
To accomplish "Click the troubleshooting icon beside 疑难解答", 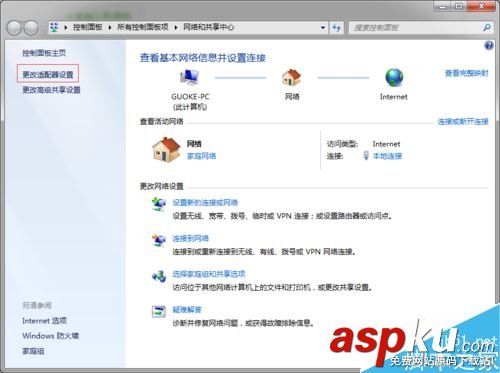I will pyautogui.click(x=159, y=312).
